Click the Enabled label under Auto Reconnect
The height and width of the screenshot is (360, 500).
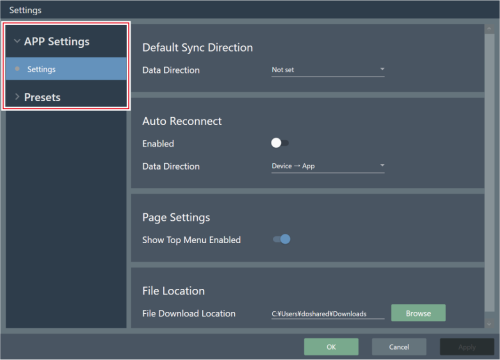[158, 144]
